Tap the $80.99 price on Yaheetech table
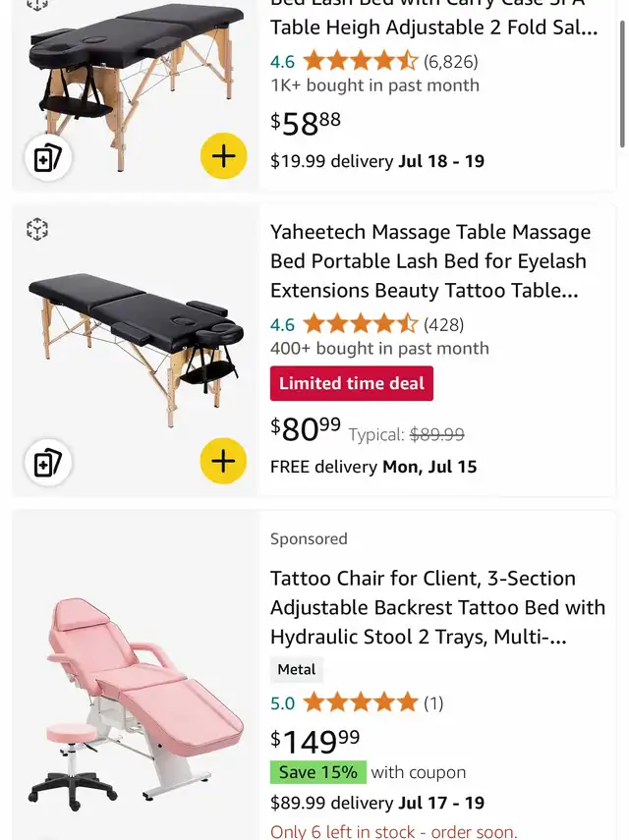Screen dimensions: 629x840 306,429
